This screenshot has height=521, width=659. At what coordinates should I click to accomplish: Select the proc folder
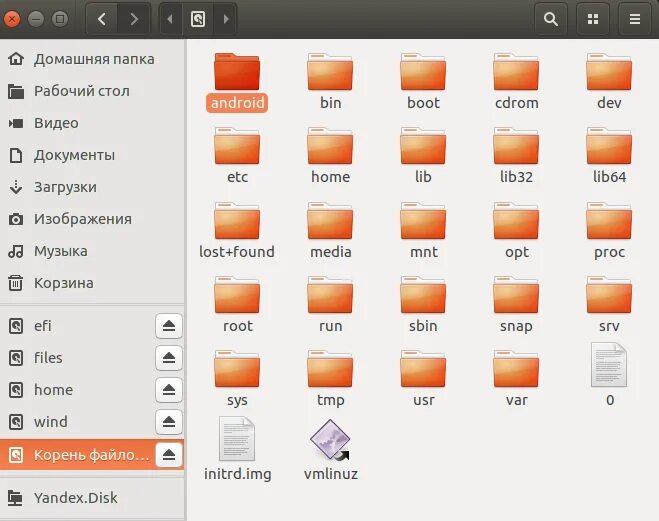click(609, 231)
